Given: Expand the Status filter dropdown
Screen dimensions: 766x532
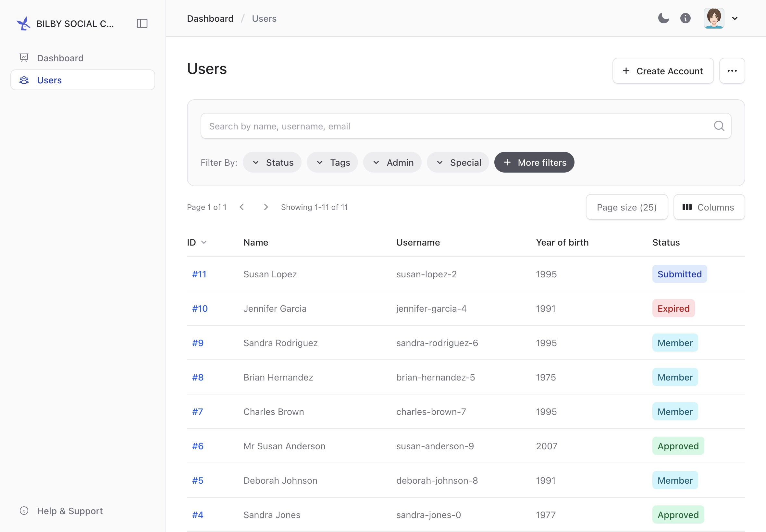Looking at the screenshot, I should click(272, 162).
